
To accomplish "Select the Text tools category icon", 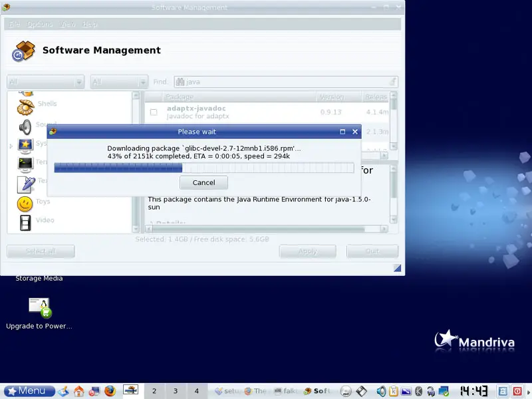I will [26, 184].
